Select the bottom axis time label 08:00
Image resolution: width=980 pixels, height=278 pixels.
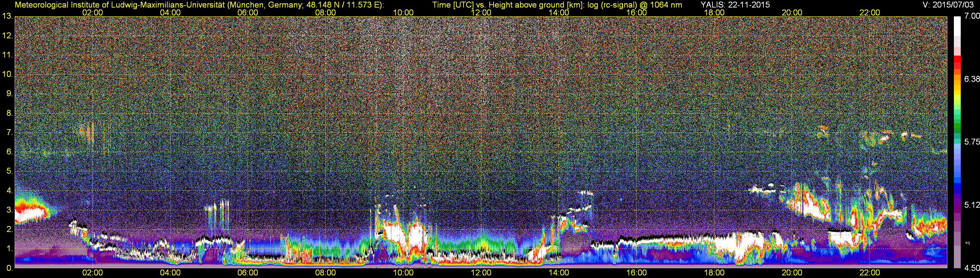point(326,273)
